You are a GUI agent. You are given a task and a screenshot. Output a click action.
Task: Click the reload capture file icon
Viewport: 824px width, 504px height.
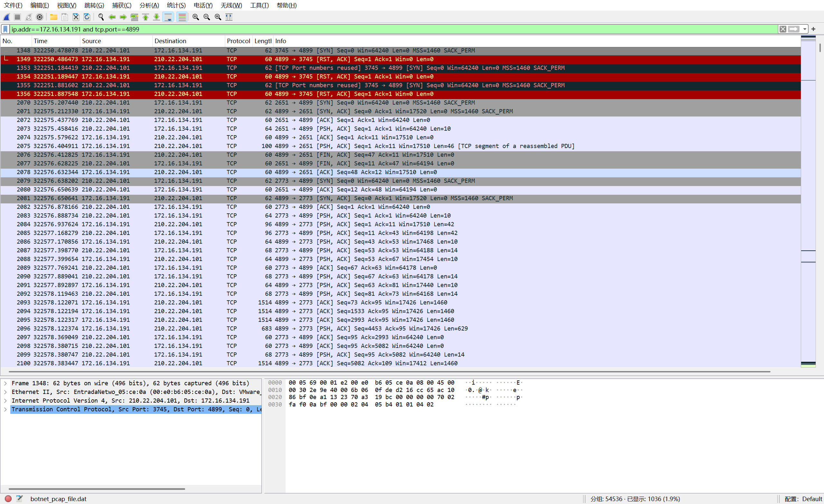[87, 17]
